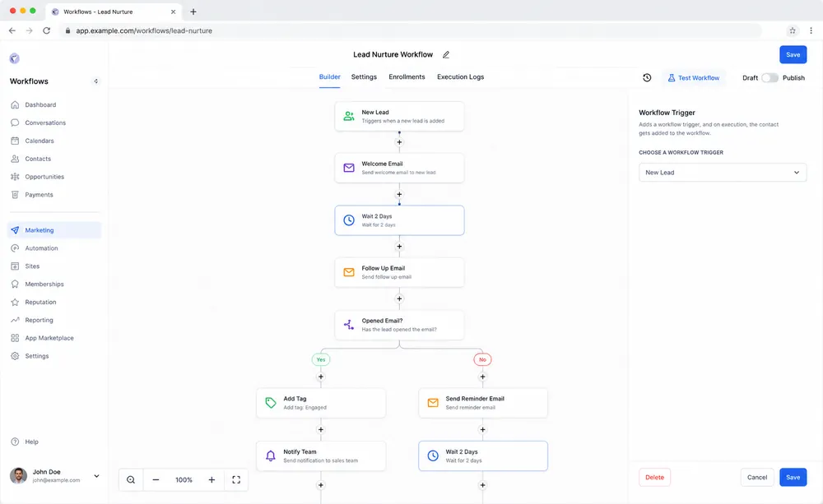Click the Settings gear icon in sidebar
The image size is (823, 504).
pos(15,355)
